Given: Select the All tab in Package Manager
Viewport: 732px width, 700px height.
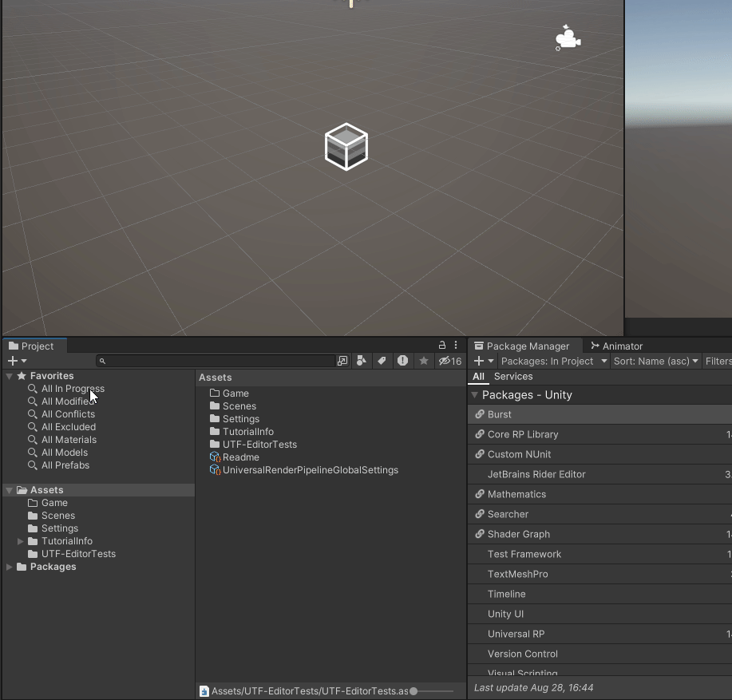Looking at the screenshot, I should [x=478, y=377].
